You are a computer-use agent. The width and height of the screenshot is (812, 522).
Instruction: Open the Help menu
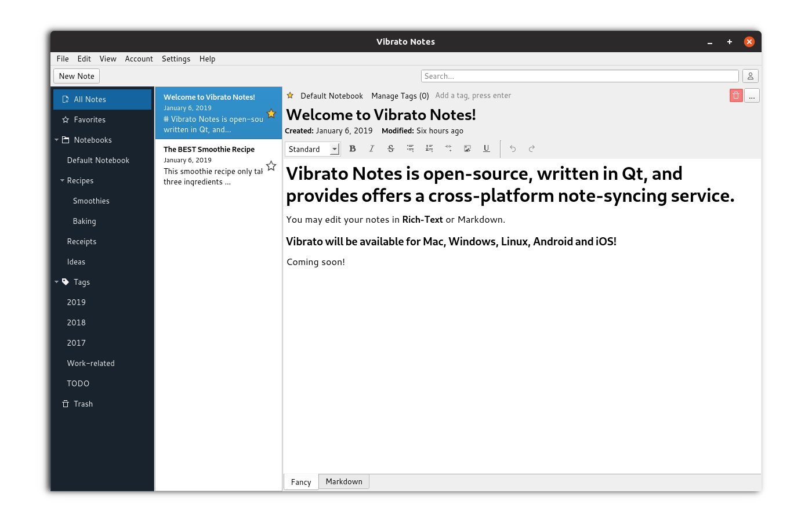point(207,59)
